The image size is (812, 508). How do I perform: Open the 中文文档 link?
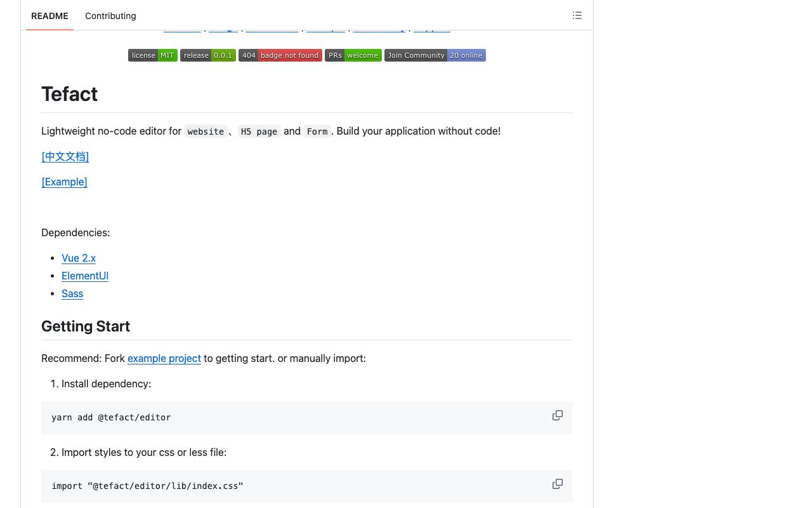pyautogui.click(x=65, y=156)
